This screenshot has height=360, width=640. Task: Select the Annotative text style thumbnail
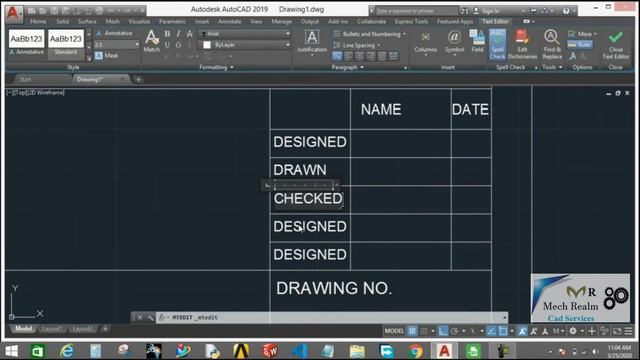coord(26,42)
